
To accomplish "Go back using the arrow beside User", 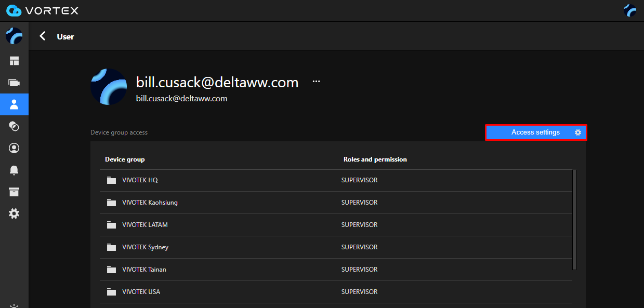I will tap(43, 36).
